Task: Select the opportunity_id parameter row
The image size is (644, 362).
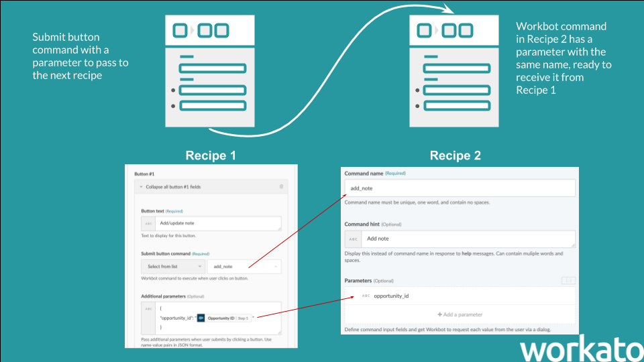Action: tap(460, 296)
